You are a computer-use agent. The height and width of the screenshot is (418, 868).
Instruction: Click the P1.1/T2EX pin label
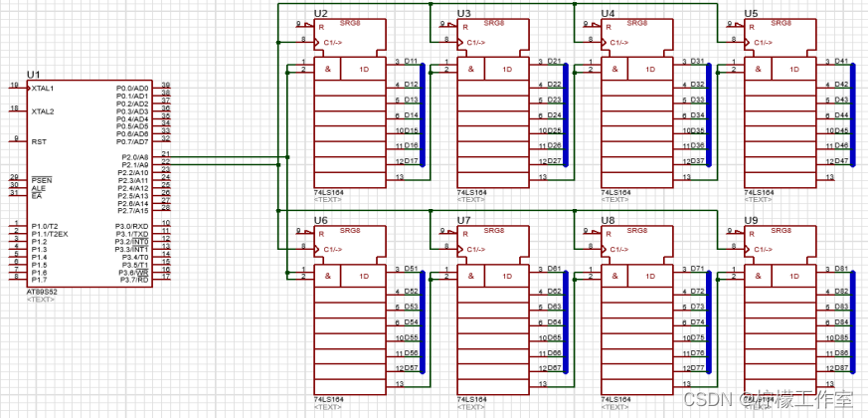50,234
